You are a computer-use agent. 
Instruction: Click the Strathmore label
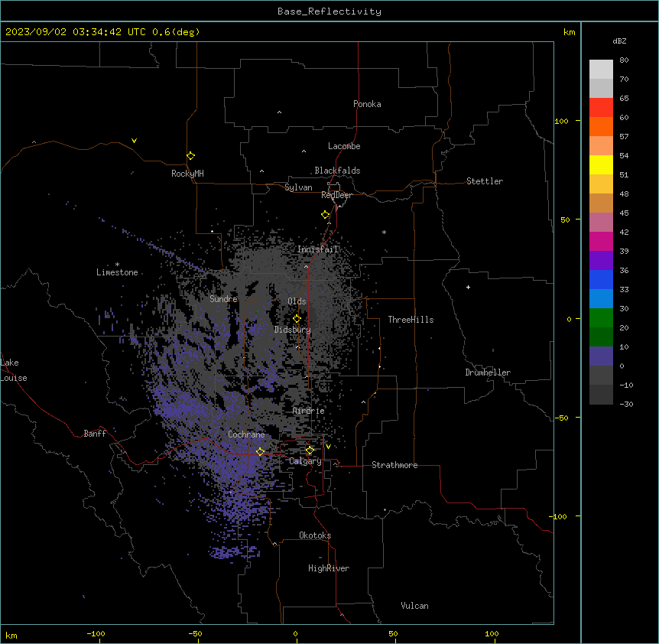point(394,465)
